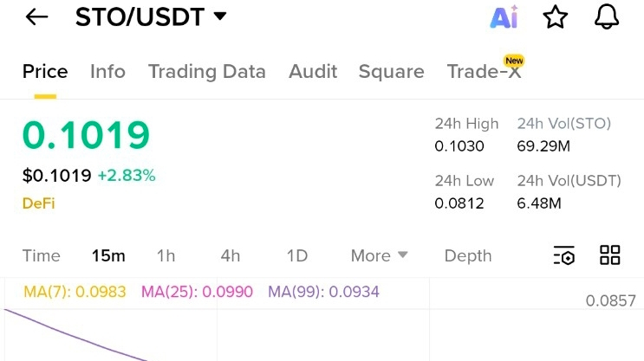Tap the back arrow icon
Screen dimensions: 644x361
(36, 17)
